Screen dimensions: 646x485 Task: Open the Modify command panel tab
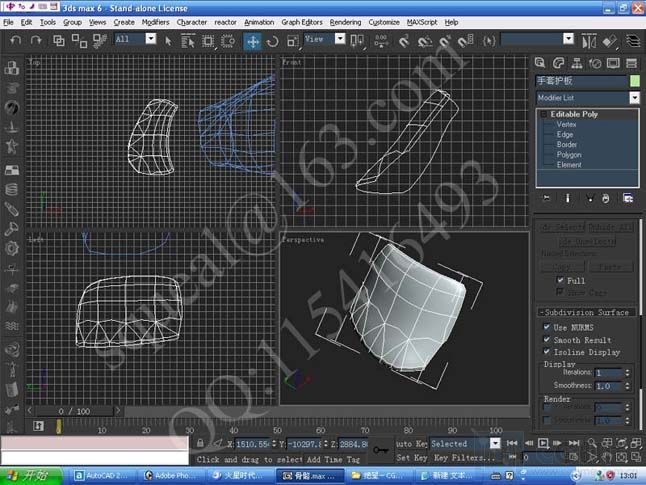coord(558,63)
